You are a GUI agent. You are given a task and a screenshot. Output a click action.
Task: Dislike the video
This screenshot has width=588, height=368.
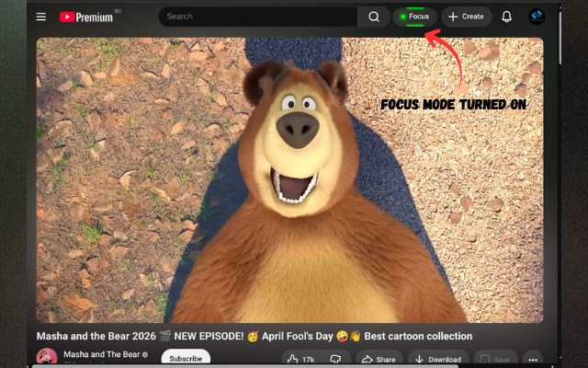(335, 359)
